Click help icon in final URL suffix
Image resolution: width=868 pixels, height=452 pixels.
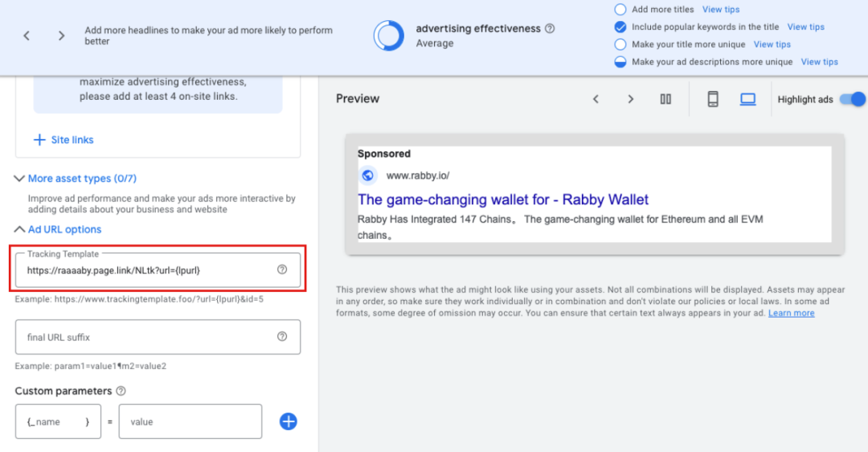click(x=282, y=337)
